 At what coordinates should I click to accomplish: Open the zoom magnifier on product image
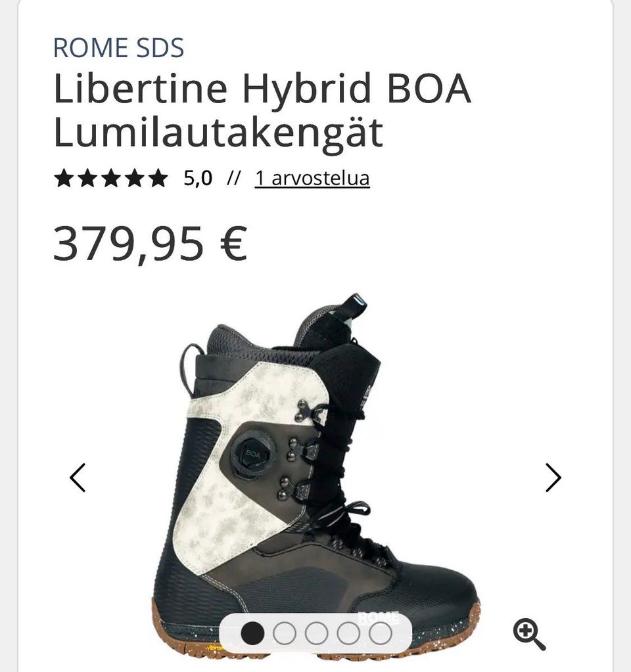[x=529, y=634]
